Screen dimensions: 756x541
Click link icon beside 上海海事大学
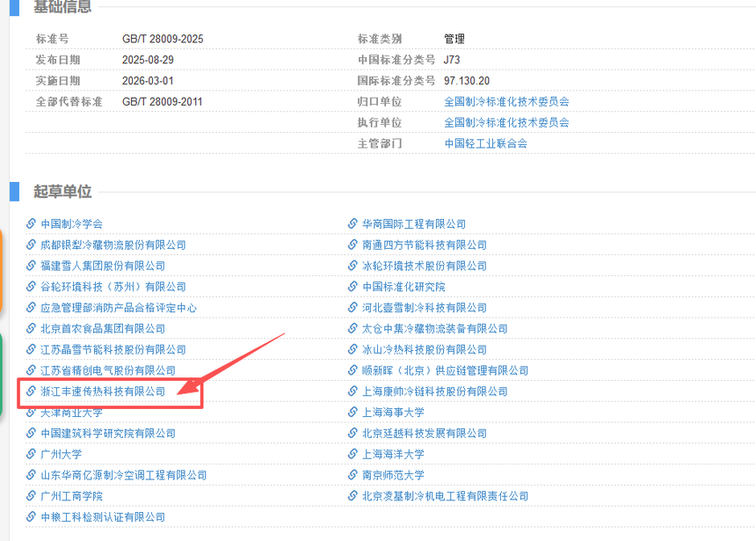pyautogui.click(x=353, y=412)
